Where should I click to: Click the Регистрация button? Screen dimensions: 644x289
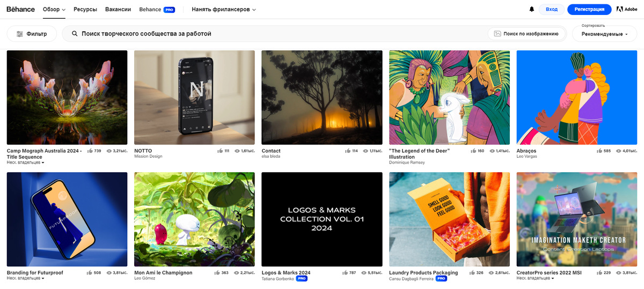589,9
